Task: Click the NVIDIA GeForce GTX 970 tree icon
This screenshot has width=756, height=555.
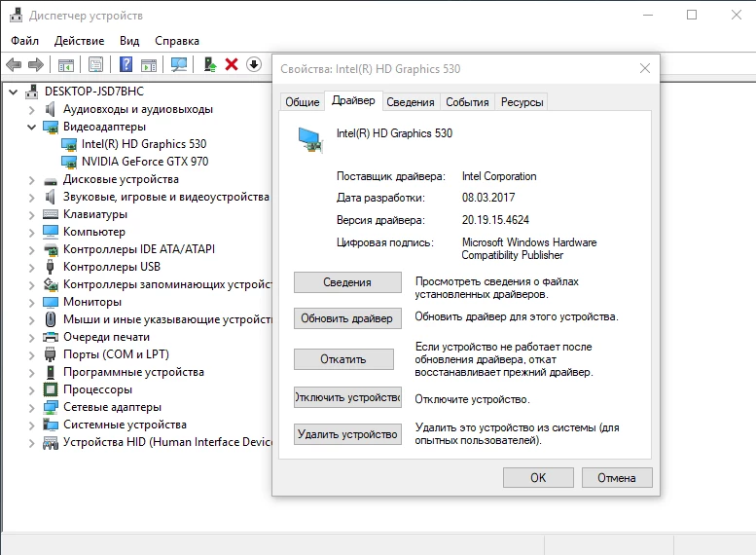Action: click(69, 162)
